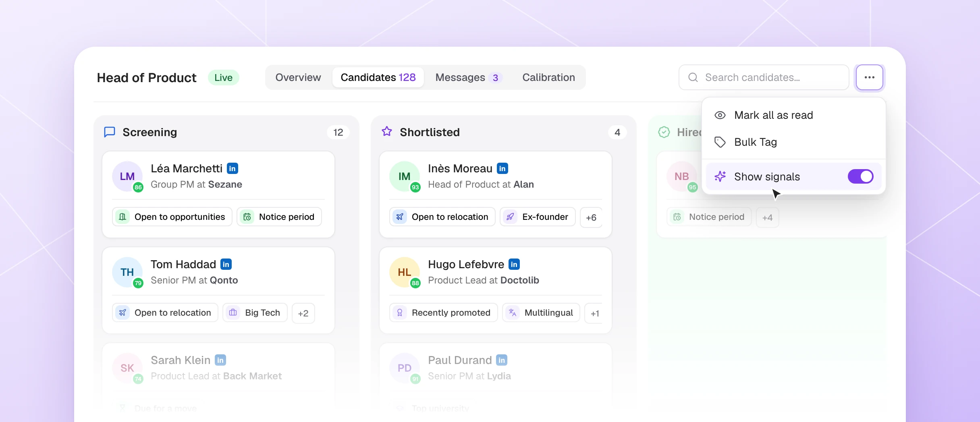Click Inès Moreau's LinkedIn badge
This screenshot has width=980, height=422.
point(502,168)
